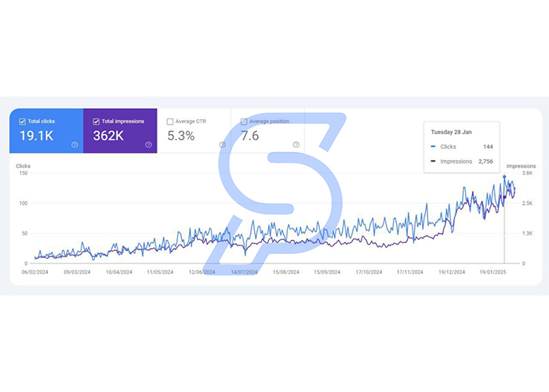Image resolution: width=549 pixels, height=392 pixels.
Task: Enable the Average position checkbox
Action: (244, 122)
